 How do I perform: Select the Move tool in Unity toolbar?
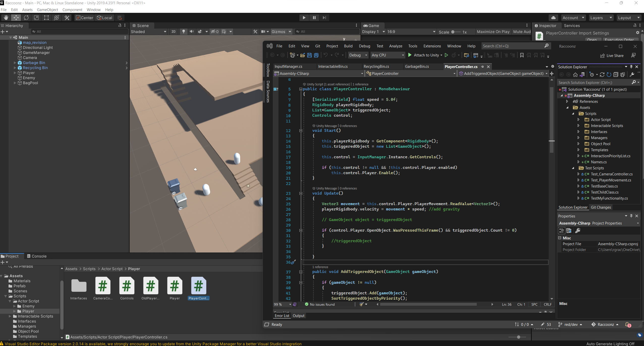click(x=16, y=18)
